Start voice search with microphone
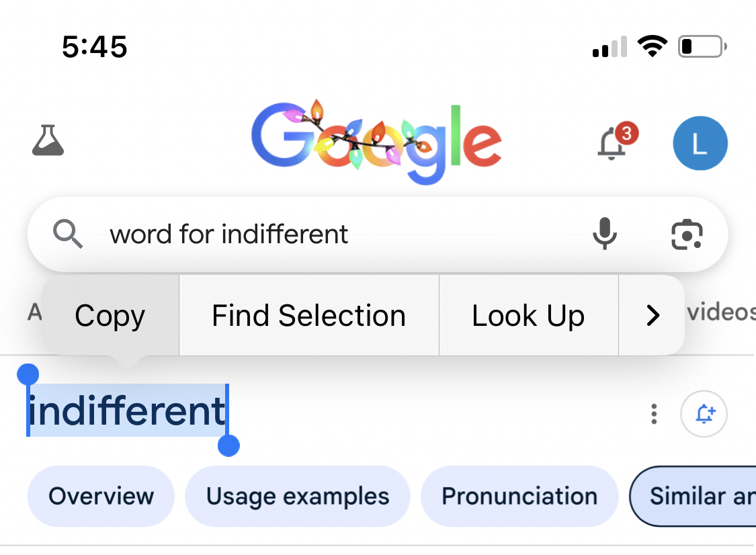The image size is (756, 555). click(604, 234)
